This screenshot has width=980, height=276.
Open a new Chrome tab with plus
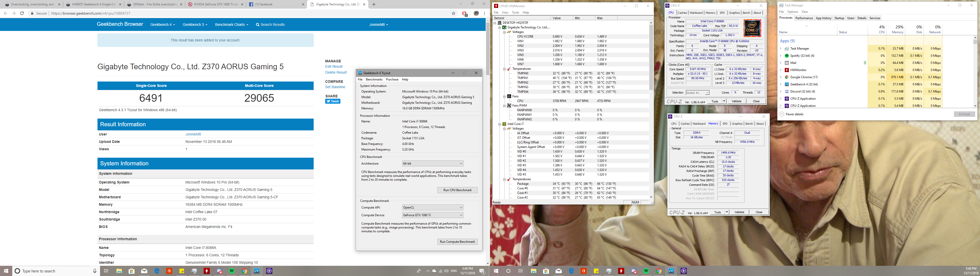click(x=374, y=5)
